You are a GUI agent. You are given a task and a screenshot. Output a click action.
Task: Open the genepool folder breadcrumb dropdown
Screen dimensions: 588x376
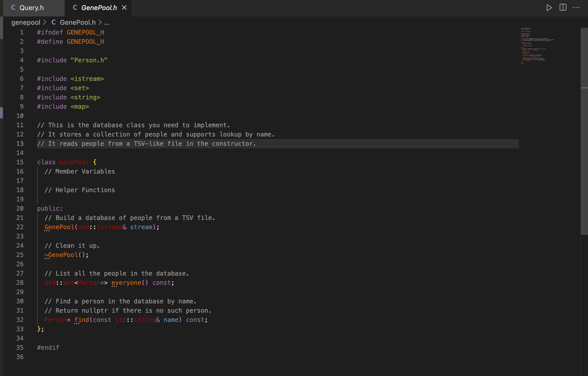tap(26, 22)
